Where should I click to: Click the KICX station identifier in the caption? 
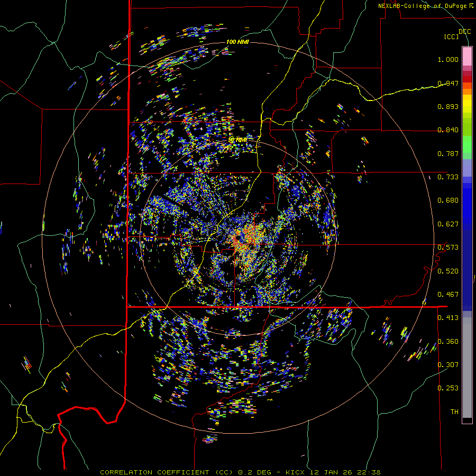point(295,472)
